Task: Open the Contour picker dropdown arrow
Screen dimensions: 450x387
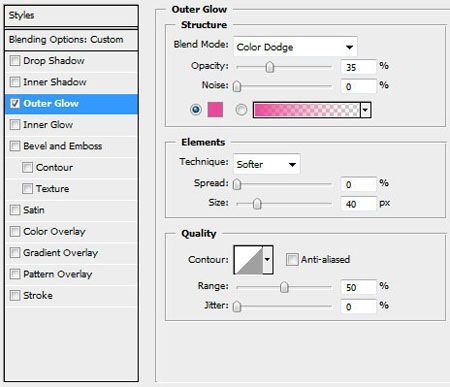Action: click(268, 259)
